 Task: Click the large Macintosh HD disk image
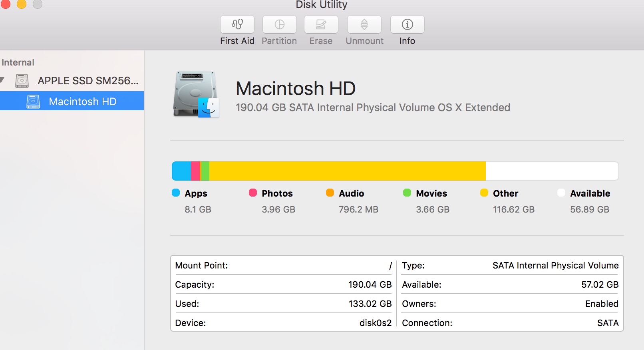(x=196, y=95)
